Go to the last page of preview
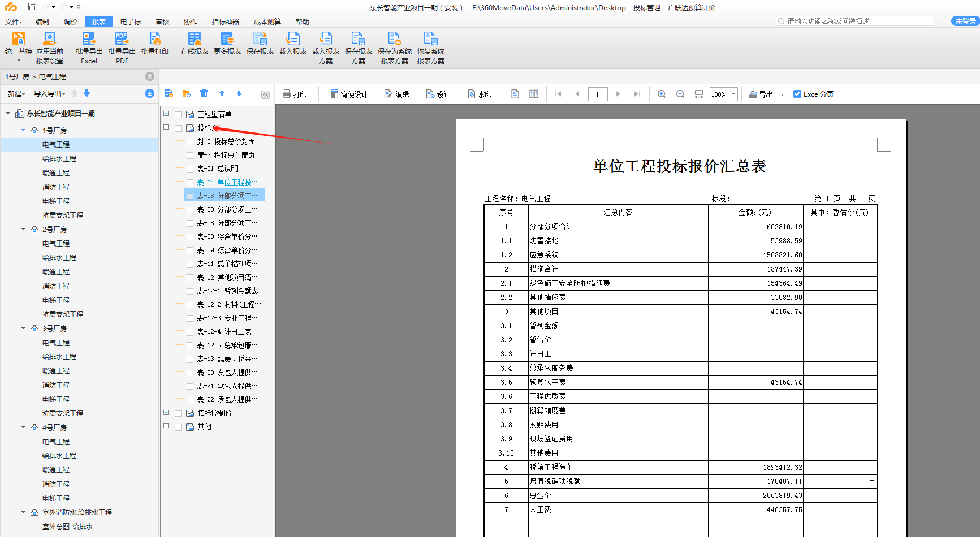 coord(637,94)
